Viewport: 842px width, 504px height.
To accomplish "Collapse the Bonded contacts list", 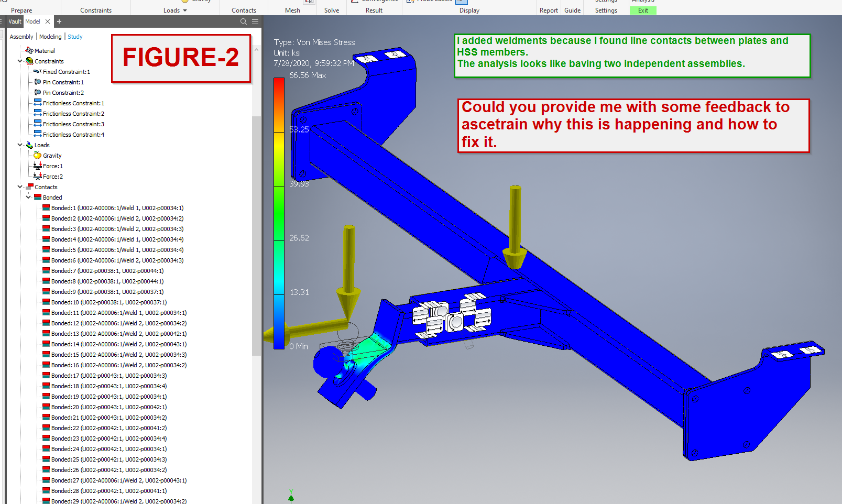I will pyautogui.click(x=29, y=197).
